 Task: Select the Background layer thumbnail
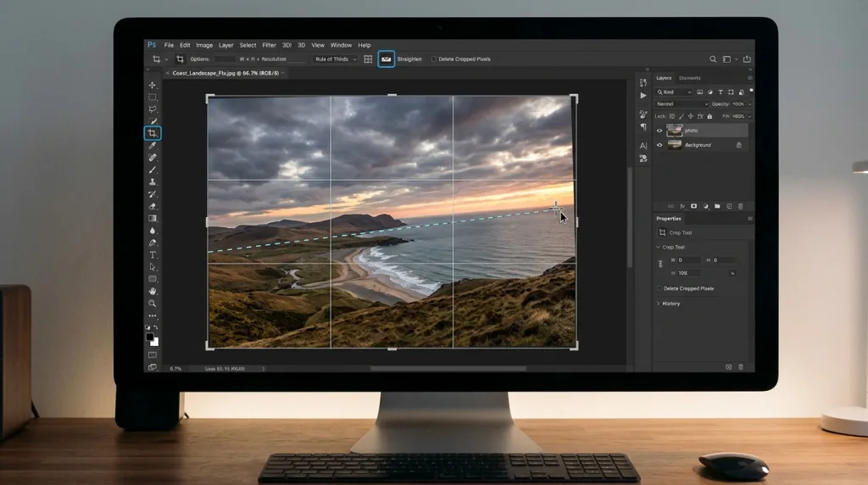674,145
